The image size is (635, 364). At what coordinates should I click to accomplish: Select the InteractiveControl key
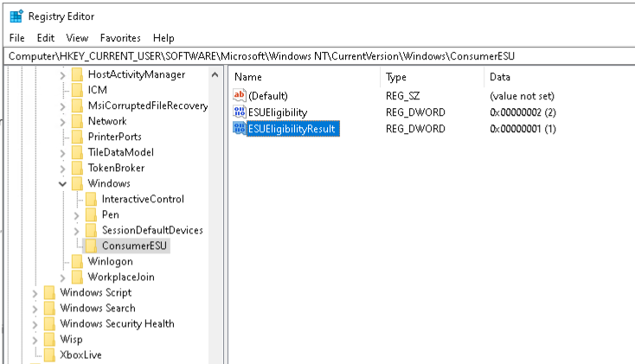(x=143, y=200)
